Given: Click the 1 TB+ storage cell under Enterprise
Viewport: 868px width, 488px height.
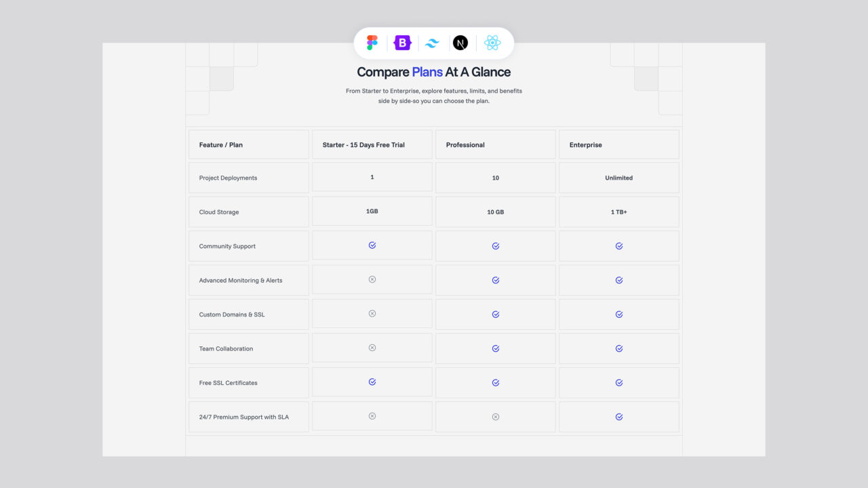Looking at the screenshot, I should click(618, 211).
